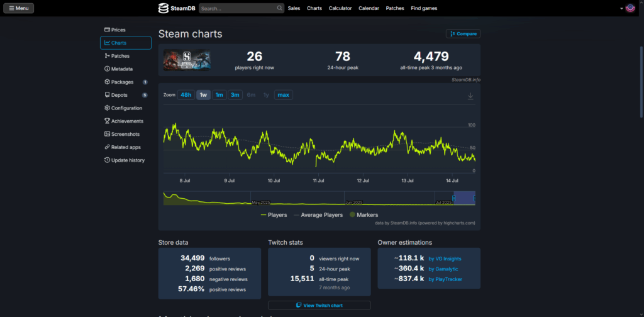Screen dimensions: 644x317
Task: Open the Calculator nav item
Action: [x=340, y=8]
